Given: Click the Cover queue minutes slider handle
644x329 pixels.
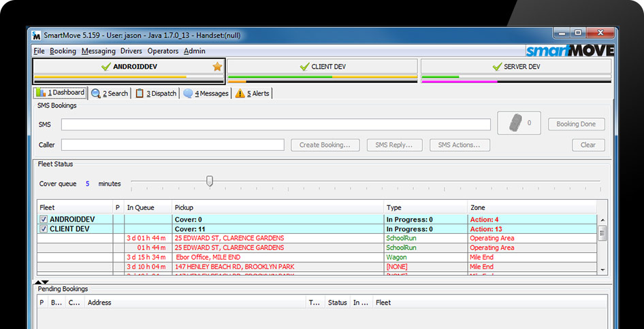Looking at the screenshot, I should tap(210, 181).
